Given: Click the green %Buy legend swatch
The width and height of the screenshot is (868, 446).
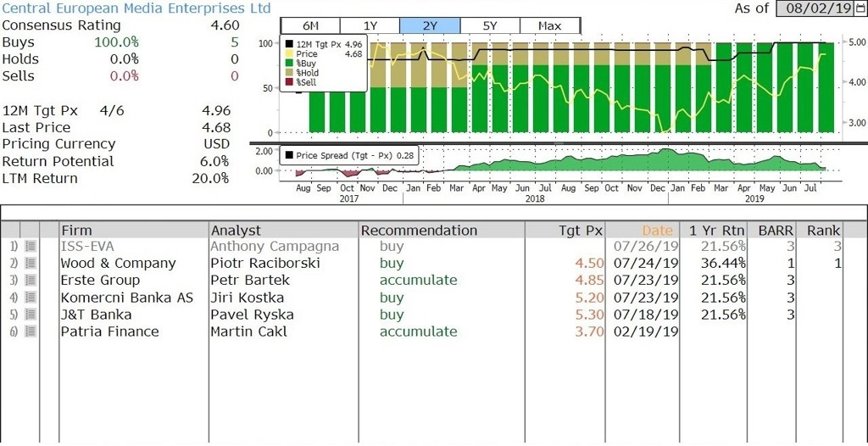Looking at the screenshot, I should tap(289, 63).
